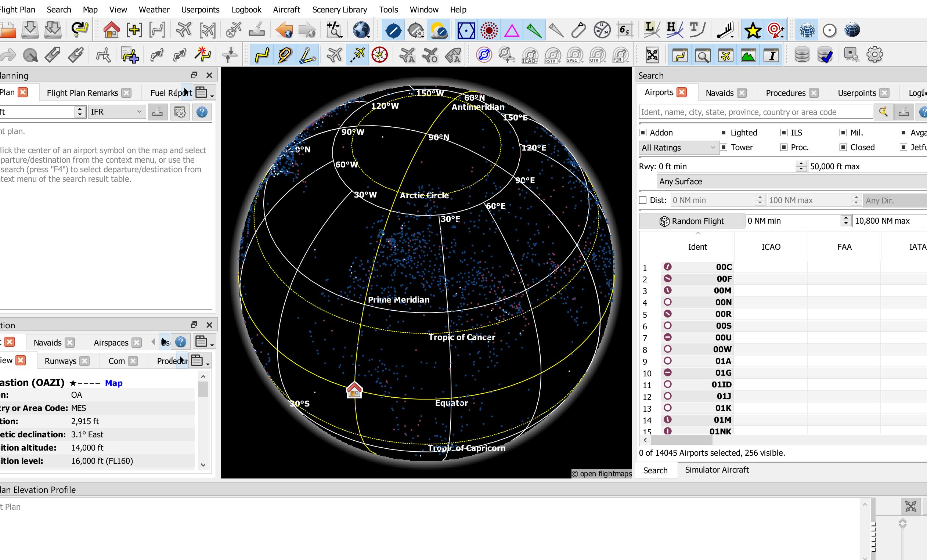Click the airport information panel vertical scrollbar
The image size is (927, 560).
[203, 390]
